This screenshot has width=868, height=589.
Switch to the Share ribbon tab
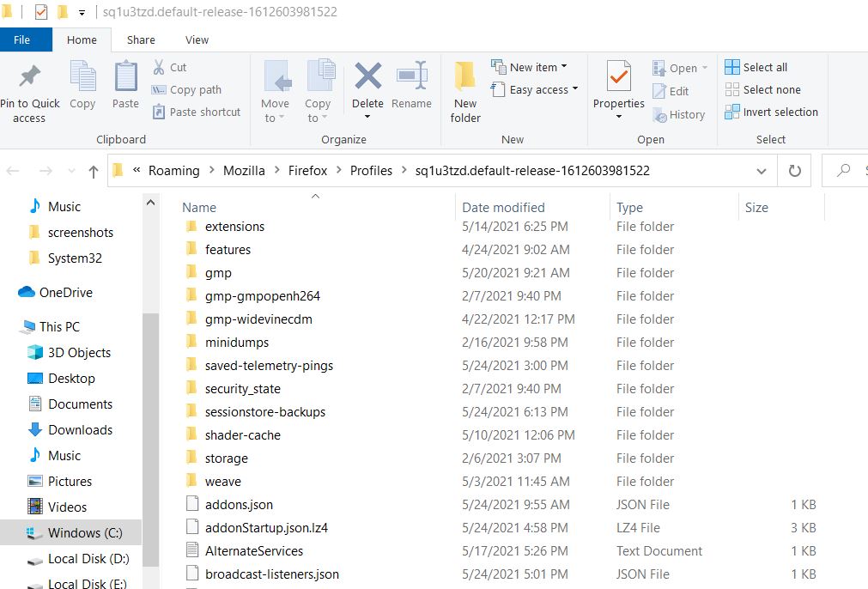coord(141,39)
